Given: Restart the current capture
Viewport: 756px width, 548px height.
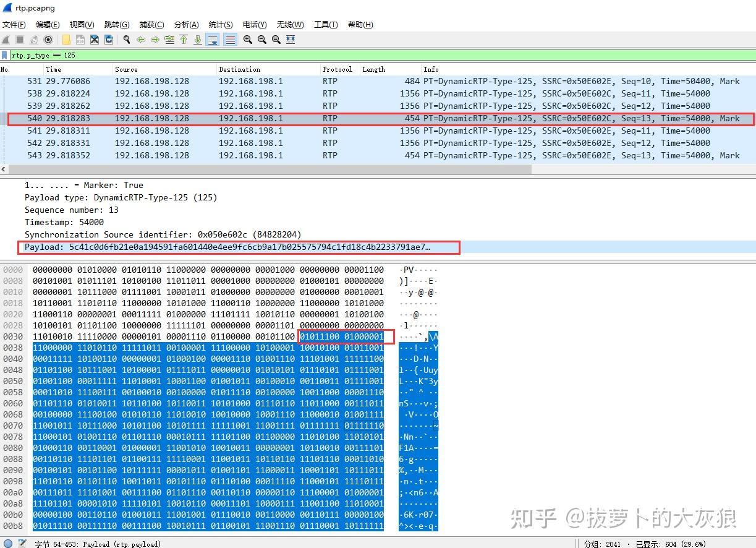Looking at the screenshot, I should [33, 40].
